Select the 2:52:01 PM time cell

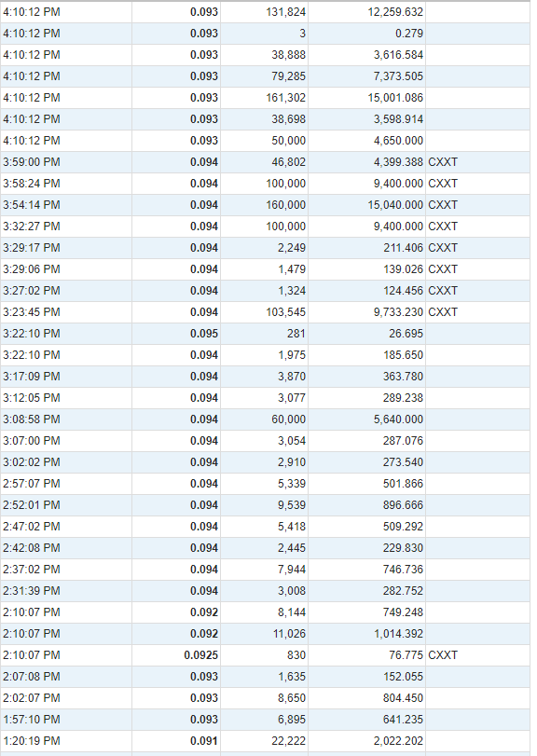pos(66,505)
